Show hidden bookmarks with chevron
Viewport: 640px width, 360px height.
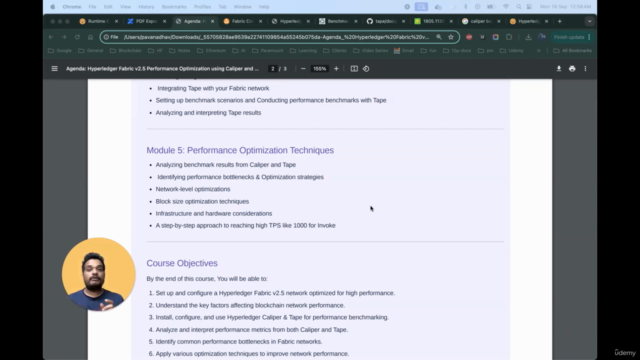coord(539,51)
